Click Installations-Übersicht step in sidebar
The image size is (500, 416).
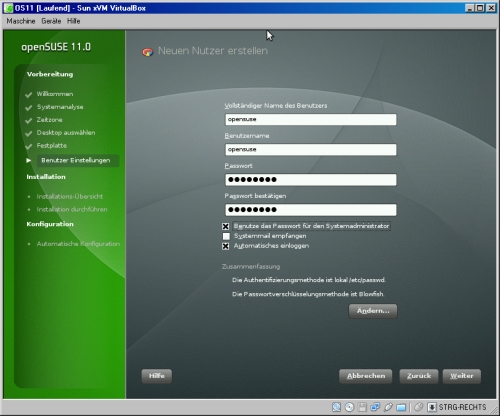click(70, 197)
